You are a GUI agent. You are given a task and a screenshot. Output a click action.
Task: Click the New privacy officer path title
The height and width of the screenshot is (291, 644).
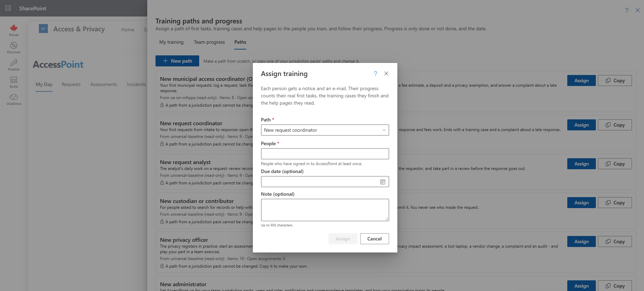[x=184, y=240]
